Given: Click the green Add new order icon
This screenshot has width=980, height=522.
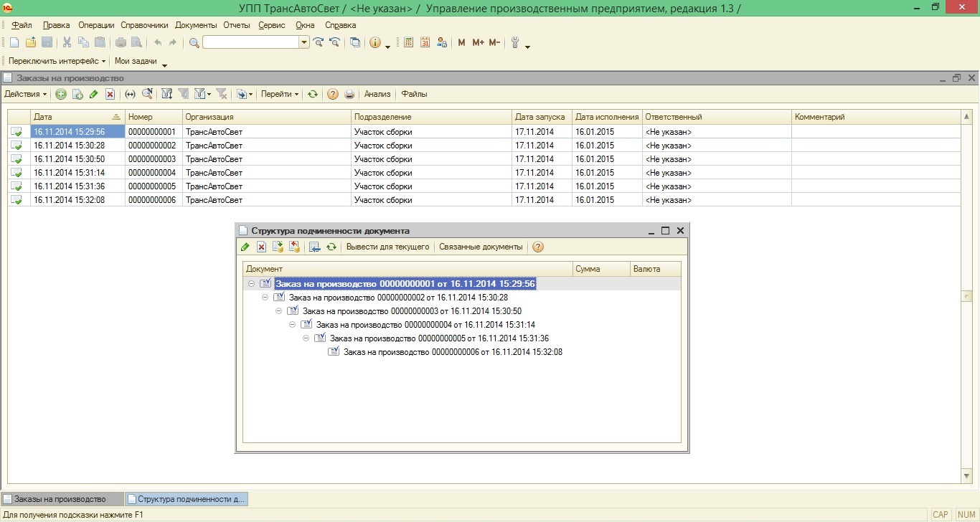Looking at the screenshot, I should coord(61,94).
